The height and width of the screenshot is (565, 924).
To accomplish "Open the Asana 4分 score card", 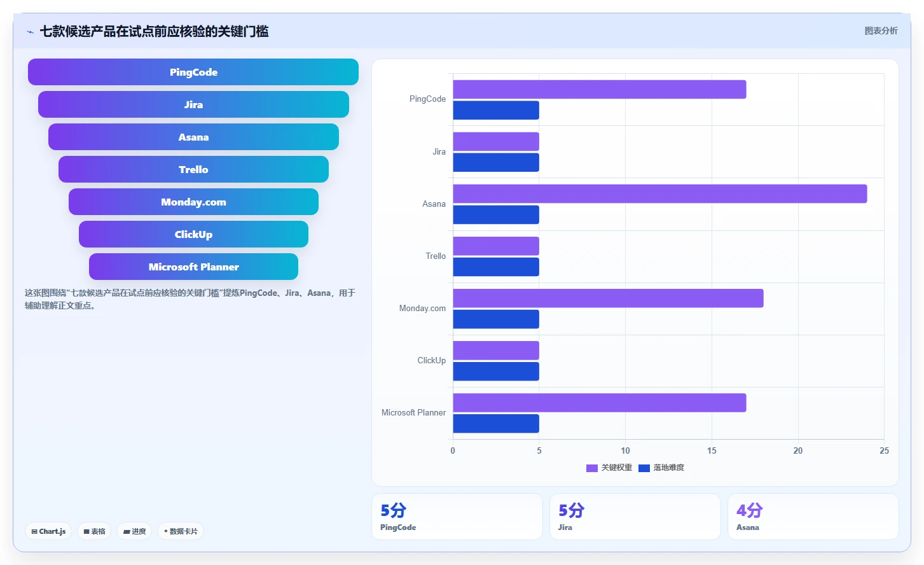I will [813, 517].
